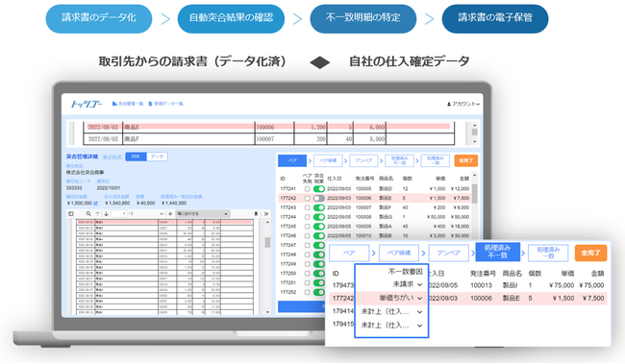Toggle the PDF viewer sidebar icon

[71, 214]
